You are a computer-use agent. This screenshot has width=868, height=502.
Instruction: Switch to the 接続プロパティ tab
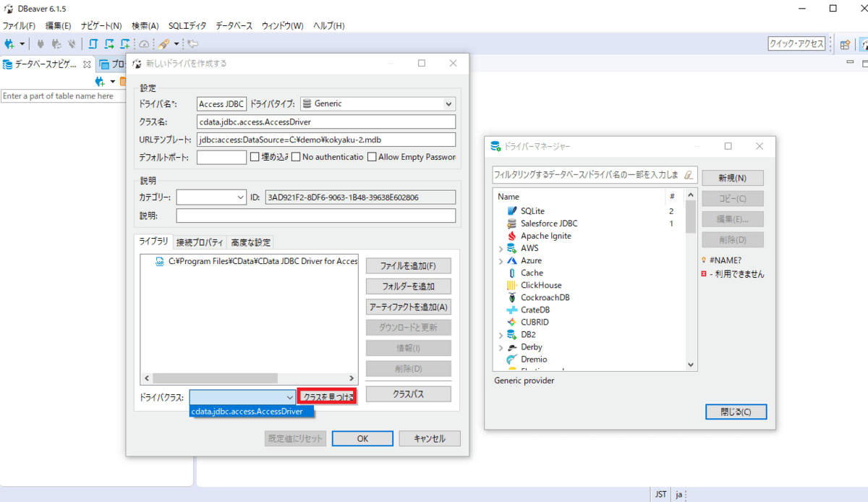[x=200, y=242]
